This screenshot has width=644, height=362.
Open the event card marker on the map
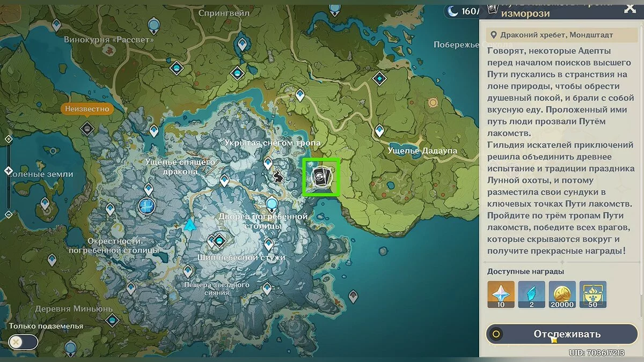tap(320, 176)
